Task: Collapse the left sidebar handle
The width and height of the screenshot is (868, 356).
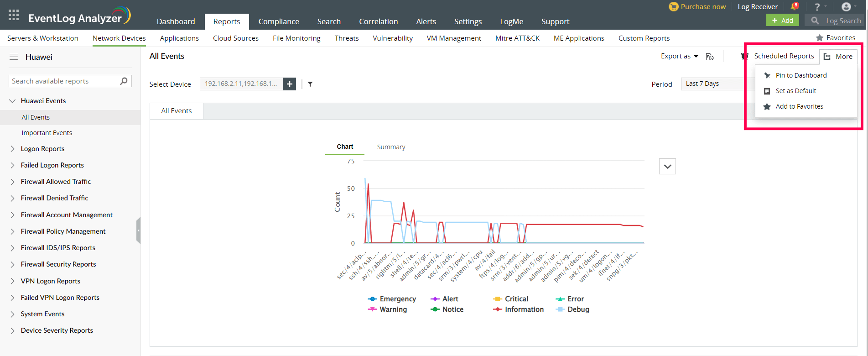Action: pyautogui.click(x=138, y=230)
